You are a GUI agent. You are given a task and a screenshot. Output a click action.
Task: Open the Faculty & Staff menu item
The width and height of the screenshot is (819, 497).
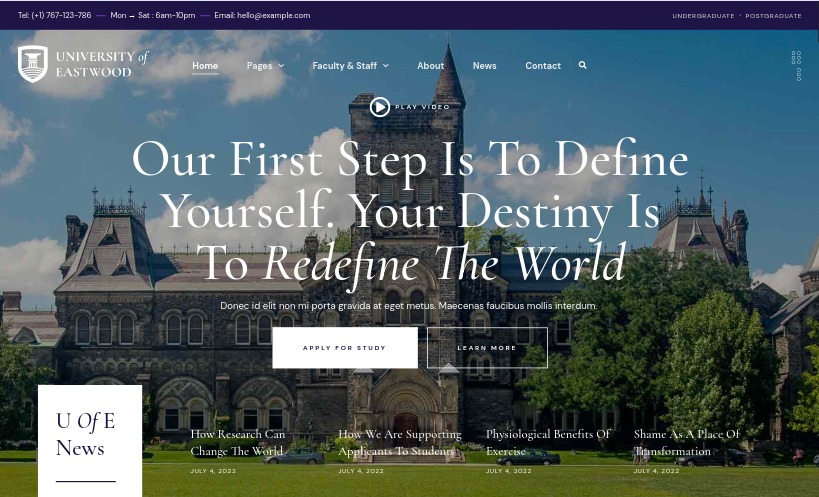tap(344, 66)
